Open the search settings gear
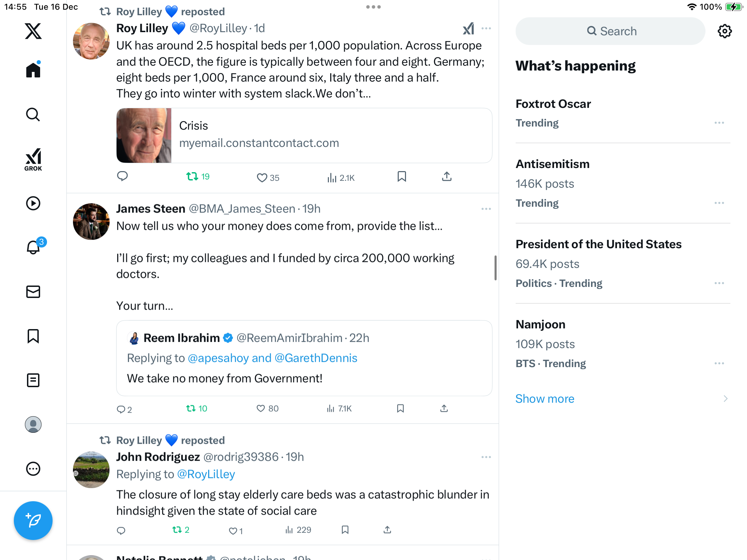Viewport: 747px width, 560px height. 725,31
